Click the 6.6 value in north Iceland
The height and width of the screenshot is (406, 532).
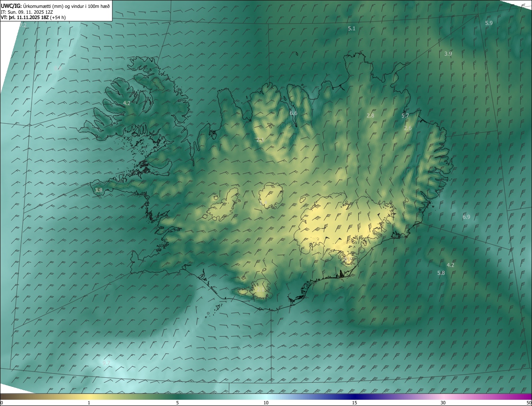(293, 113)
